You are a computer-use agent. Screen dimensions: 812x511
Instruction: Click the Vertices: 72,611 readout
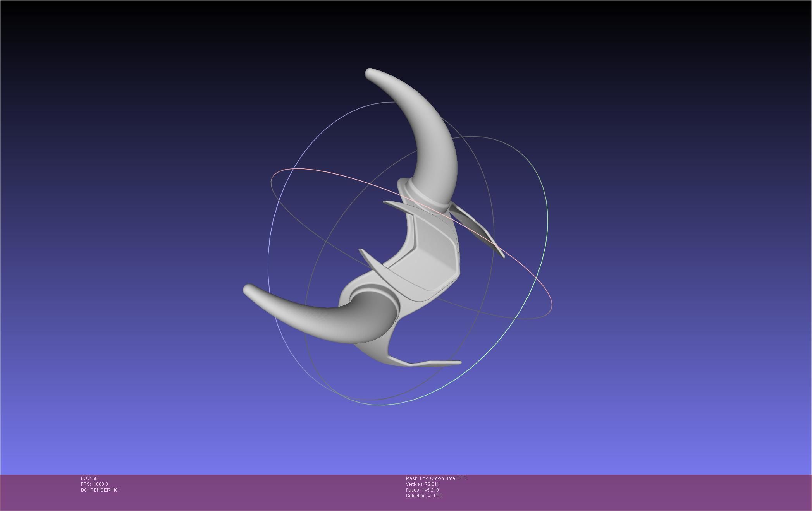422,484
